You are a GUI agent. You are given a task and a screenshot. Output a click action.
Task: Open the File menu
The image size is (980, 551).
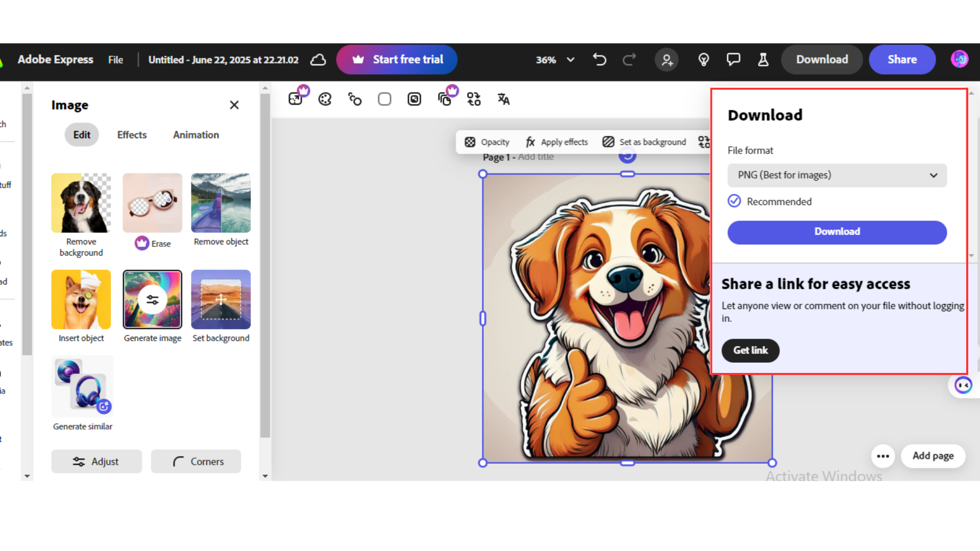coord(115,60)
